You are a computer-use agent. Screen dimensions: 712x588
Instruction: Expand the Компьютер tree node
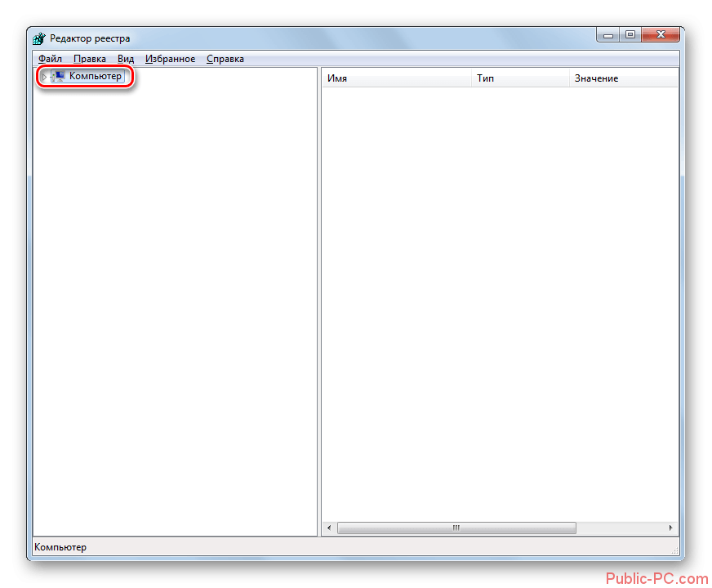click(x=45, y=76)
